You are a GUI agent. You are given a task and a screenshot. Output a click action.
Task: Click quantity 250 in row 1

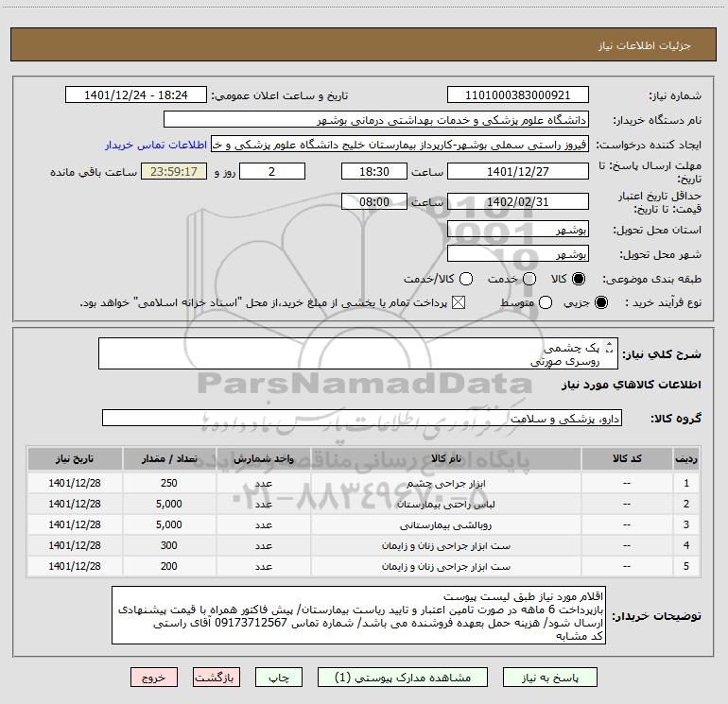click(169, 483)
